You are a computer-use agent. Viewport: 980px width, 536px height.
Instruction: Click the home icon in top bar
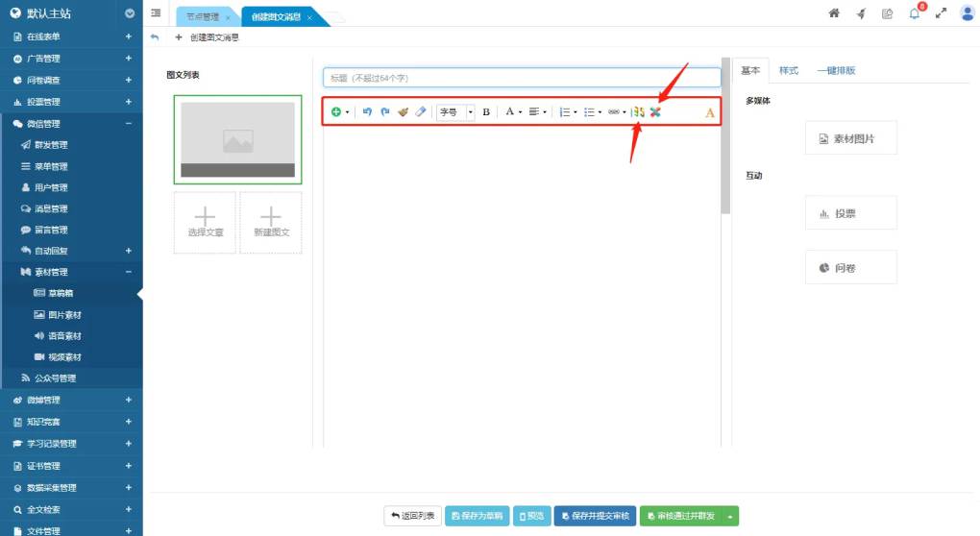[x=834, y=13]
